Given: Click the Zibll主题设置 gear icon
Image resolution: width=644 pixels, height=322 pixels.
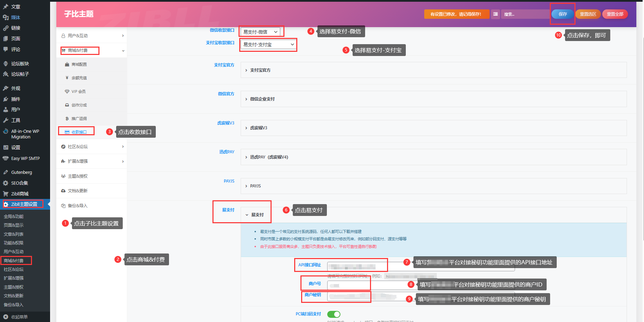Looking at the screenshot, I should click(x=6, y=204).
